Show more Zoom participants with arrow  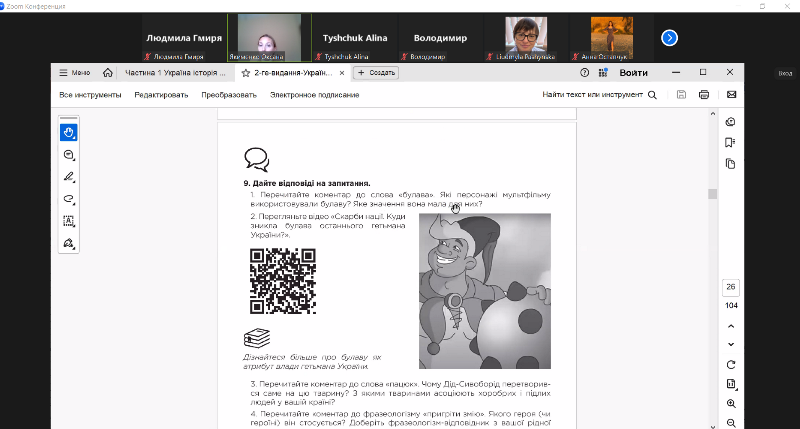(x=670, y=38)
